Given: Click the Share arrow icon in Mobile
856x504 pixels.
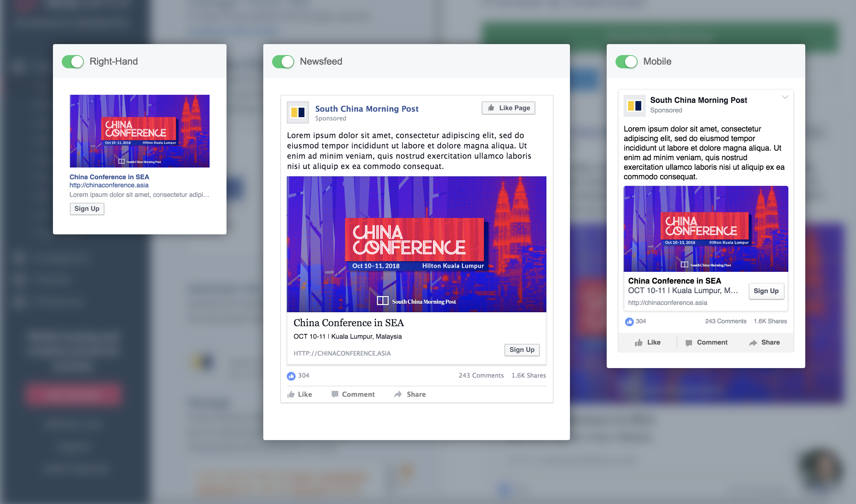Looking at the screenshot, I should pos(753,343).
